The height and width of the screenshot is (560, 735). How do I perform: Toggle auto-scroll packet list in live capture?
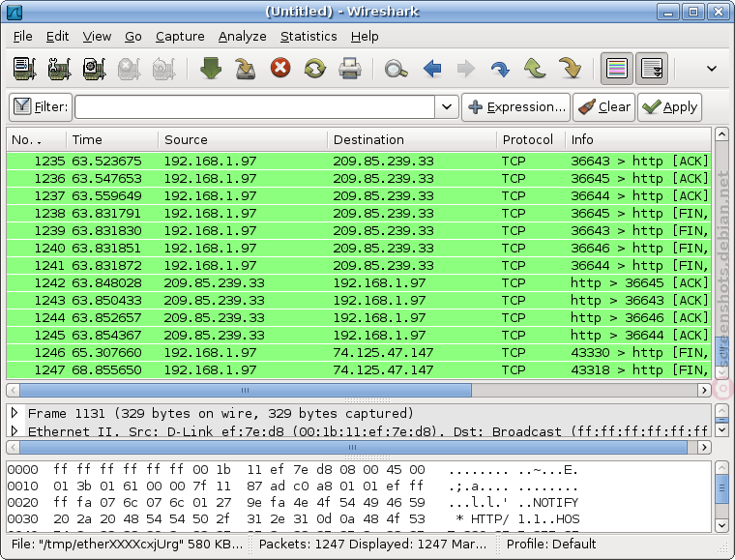coord(652,69)
